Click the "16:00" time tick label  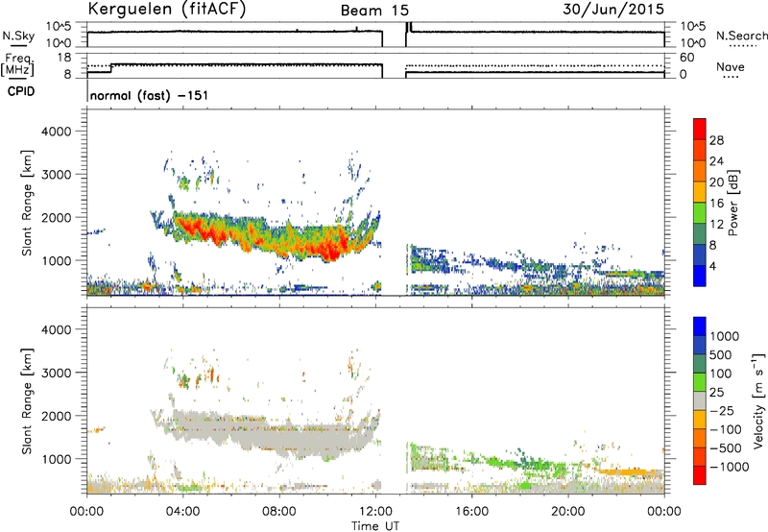pos(471,512)
